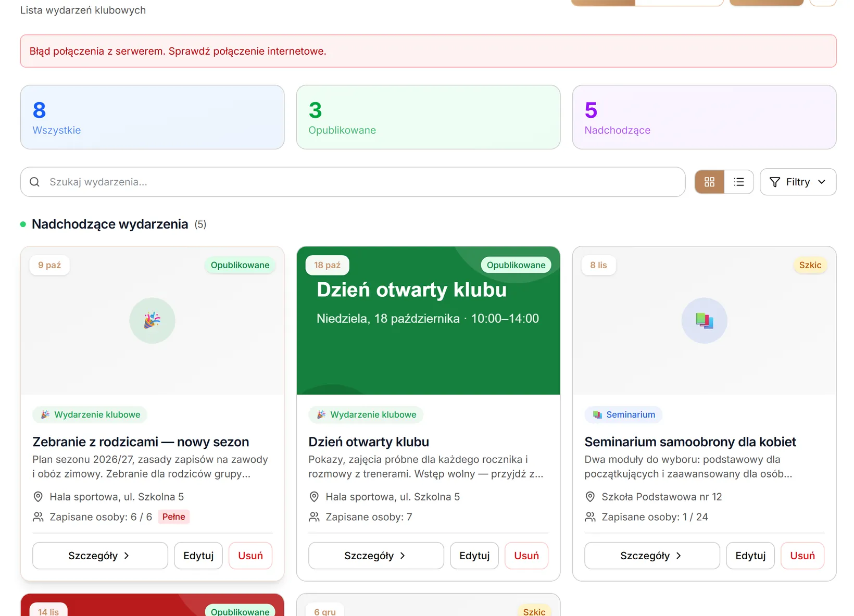Delete the Dzień otwarty klubu event
Screen dimensions: 854x616
[x=526, y=556]
